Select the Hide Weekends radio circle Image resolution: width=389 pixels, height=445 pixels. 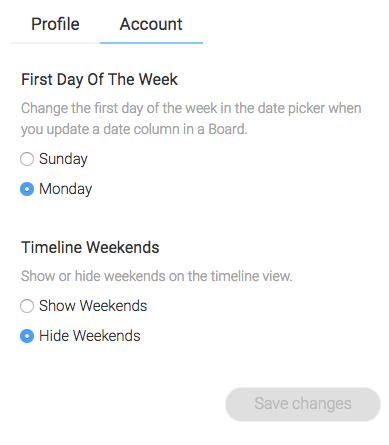click(x=27, y=336)
